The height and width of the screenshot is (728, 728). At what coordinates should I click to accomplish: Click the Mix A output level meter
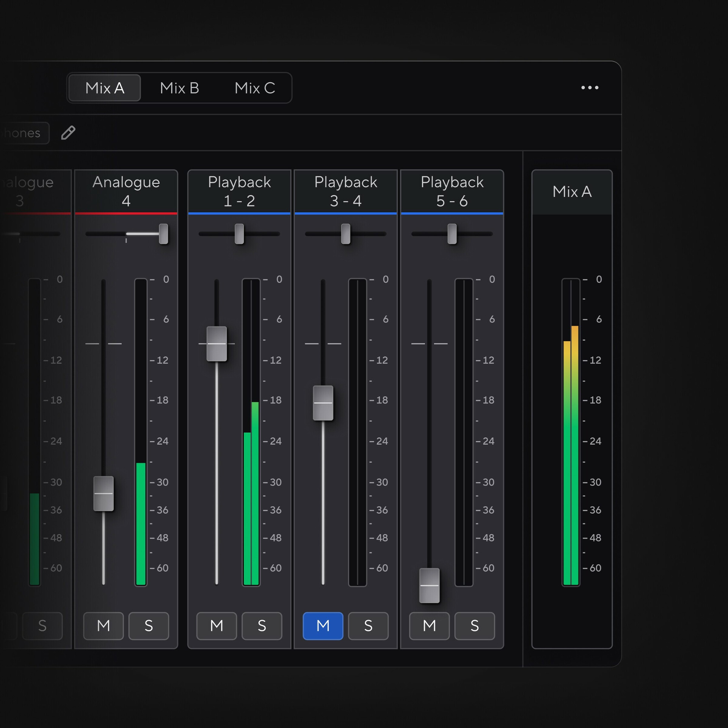click(571, 432)
